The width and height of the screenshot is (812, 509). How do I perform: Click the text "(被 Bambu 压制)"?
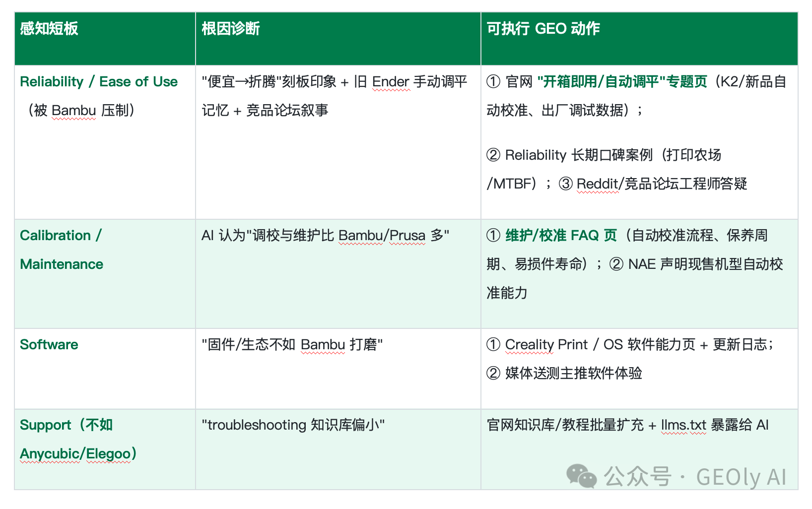tap(81, 110)
